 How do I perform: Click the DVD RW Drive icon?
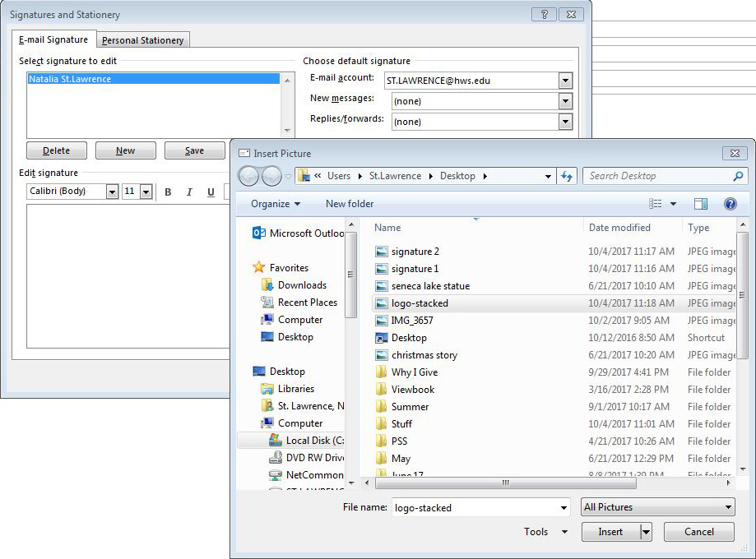tap(276, 457)
